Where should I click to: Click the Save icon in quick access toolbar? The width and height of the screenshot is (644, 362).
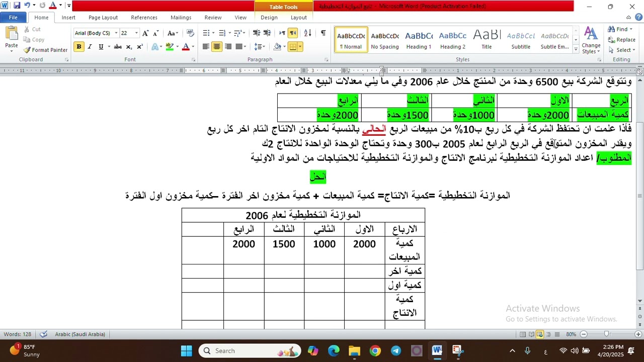click(x=17, y=6)
